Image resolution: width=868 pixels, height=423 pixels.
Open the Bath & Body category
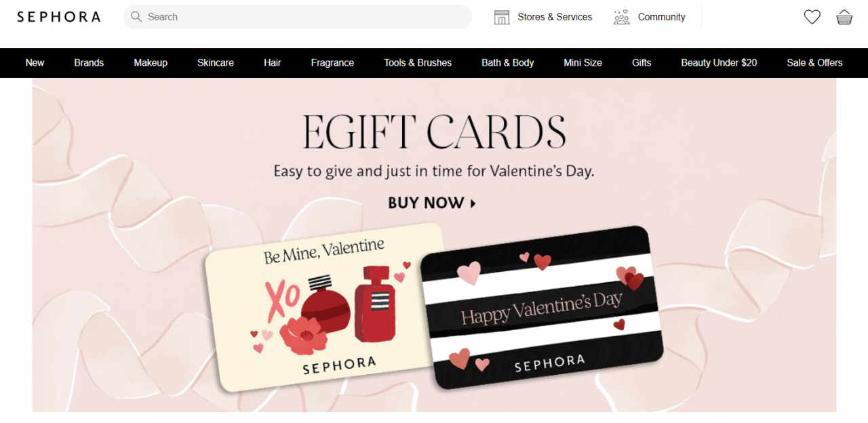point(508,62)
